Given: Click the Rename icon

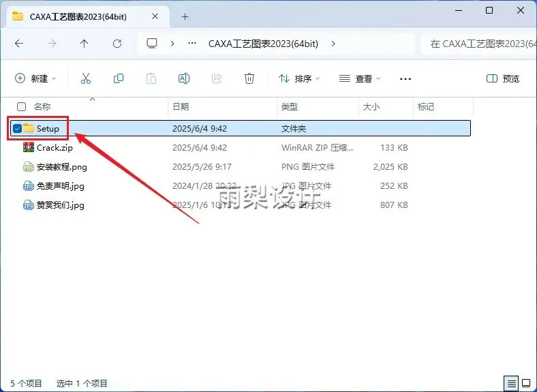Looking at the screenshot, I should tap(184, 78).
